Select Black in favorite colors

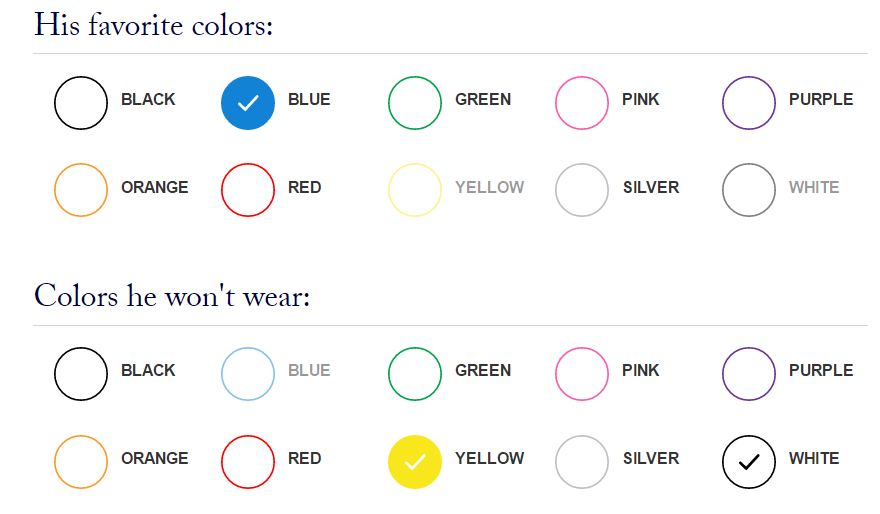coord(81,103)
